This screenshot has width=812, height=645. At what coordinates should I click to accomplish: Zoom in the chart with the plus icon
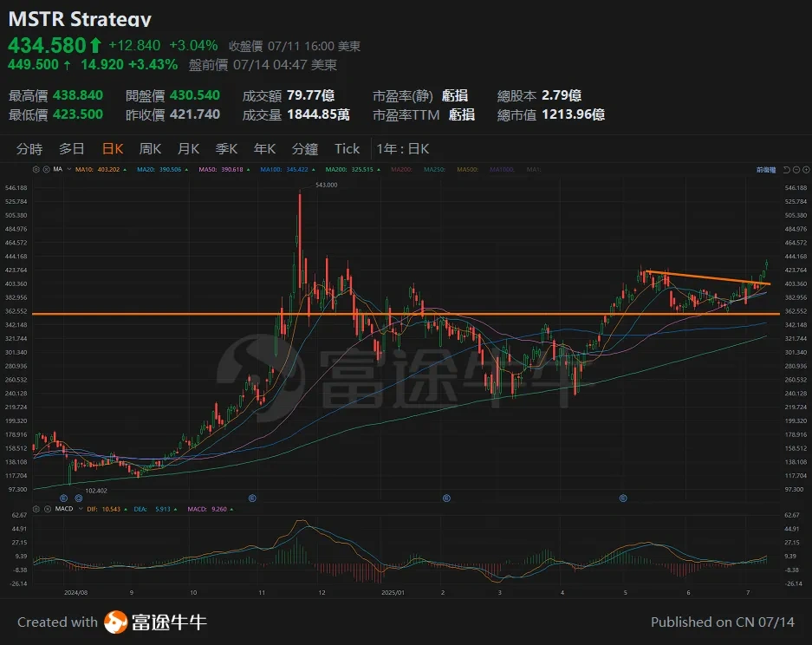pyautogui.click(x=806, y=170)
